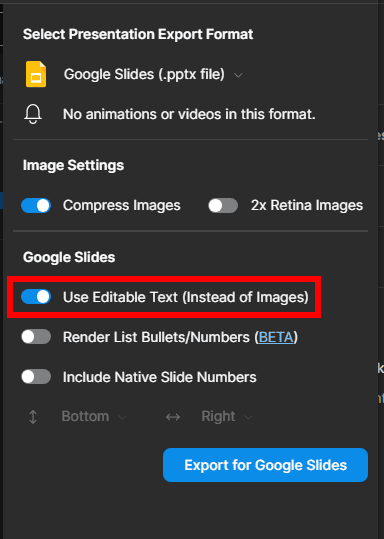Viewport: 384px width, 539px height.
Task: Open the BETA link
Action: (x=276, y=337)
